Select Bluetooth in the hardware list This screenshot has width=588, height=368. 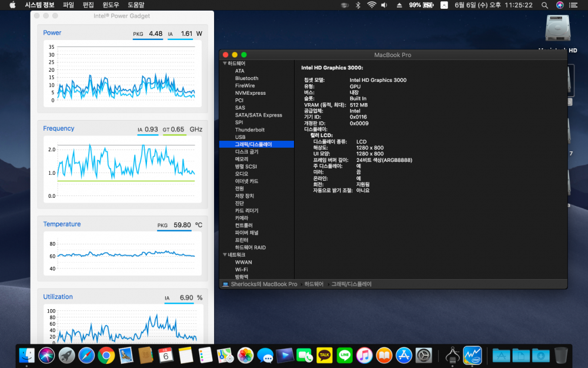click(247, 78)
